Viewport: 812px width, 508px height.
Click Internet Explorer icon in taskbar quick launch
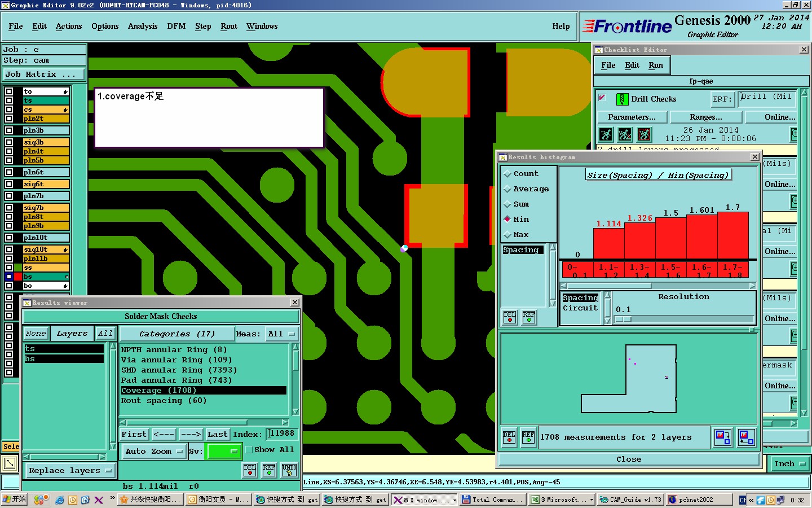point(60,500)
